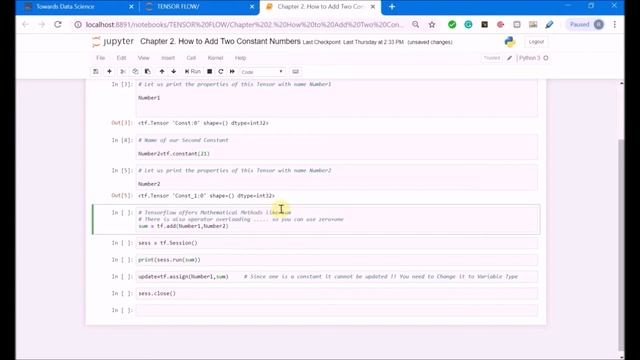Viewport: 640px width, 360px height.
Task: Open the File menu
Action: (100, 58)
